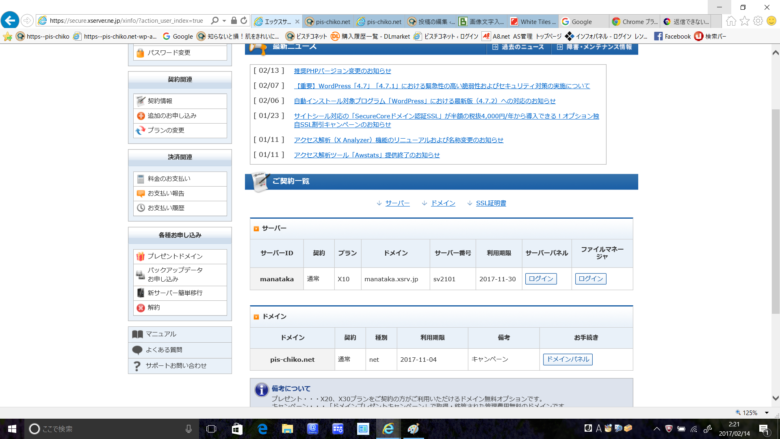Expand 過去のニュース in the news header
The width and height of the screenshot is (780, 439).
click(518, 47)
